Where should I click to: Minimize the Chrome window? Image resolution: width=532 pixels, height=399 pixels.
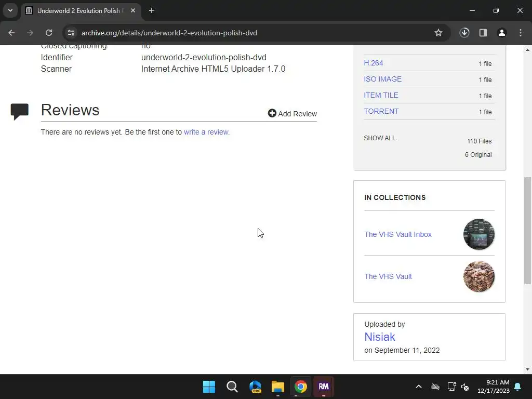pos(472,10)
